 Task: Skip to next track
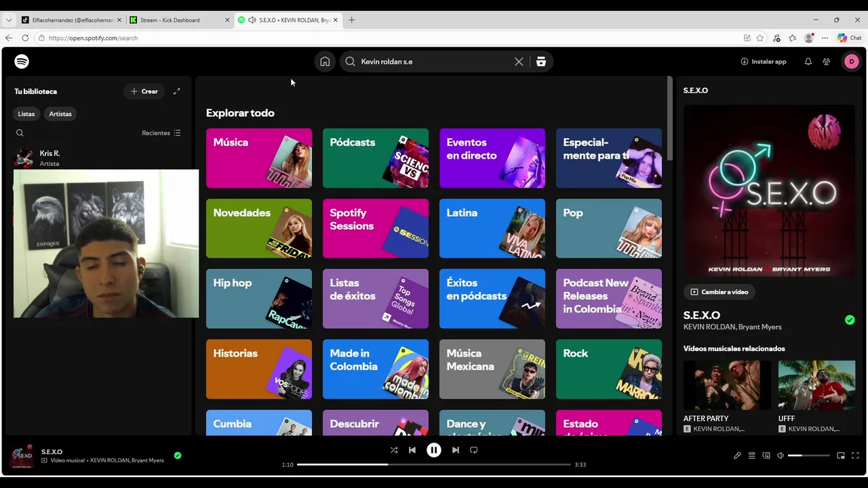(456, 450)
